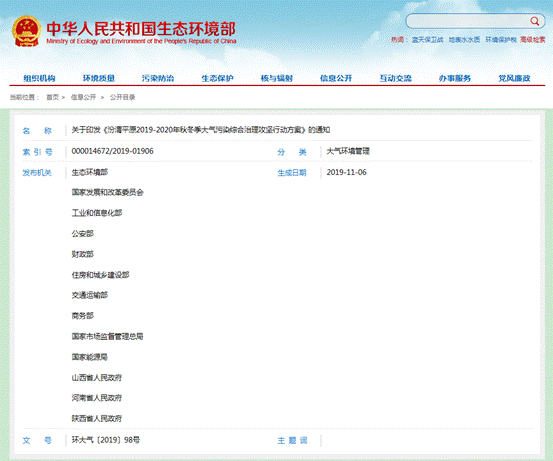Viewport: 553px width, 461px height.
Task: Click the English Ministry name subtitle
Action: coord(141,41)
